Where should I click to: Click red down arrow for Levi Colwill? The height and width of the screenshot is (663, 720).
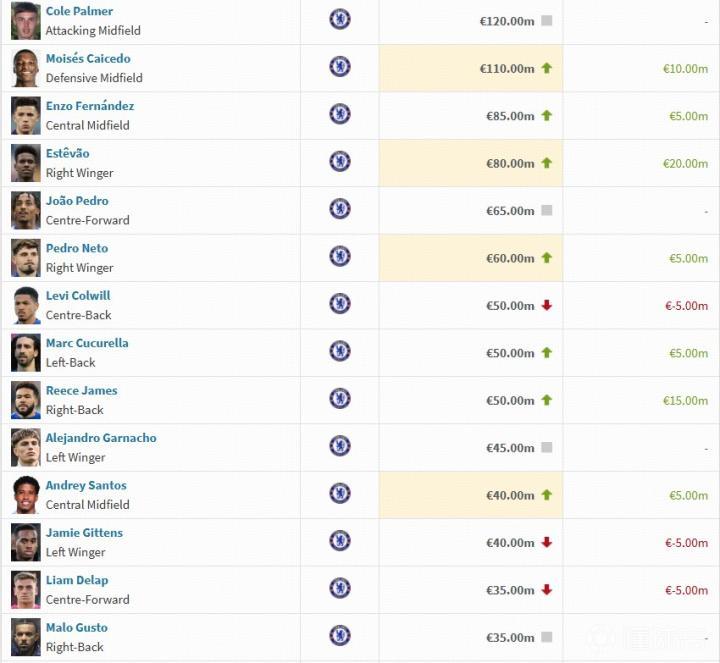[x=546, y=305]
